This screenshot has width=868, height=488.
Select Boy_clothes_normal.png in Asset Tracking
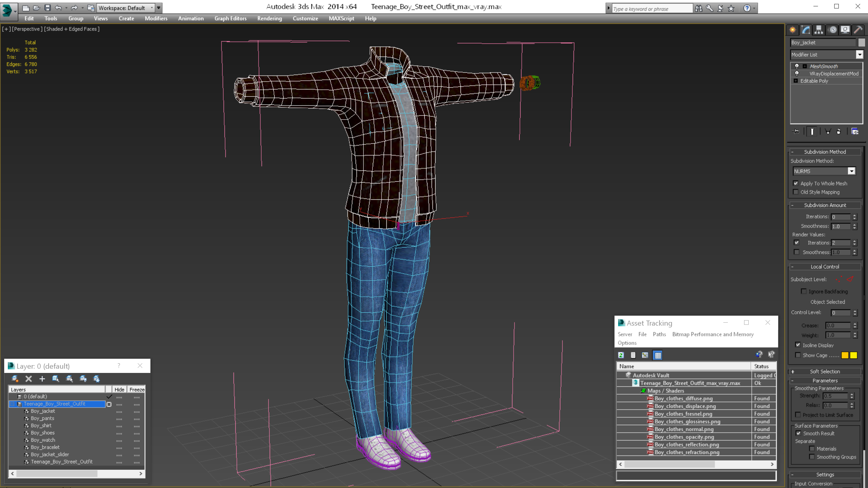pyautogui.click(x=684, y=429)
